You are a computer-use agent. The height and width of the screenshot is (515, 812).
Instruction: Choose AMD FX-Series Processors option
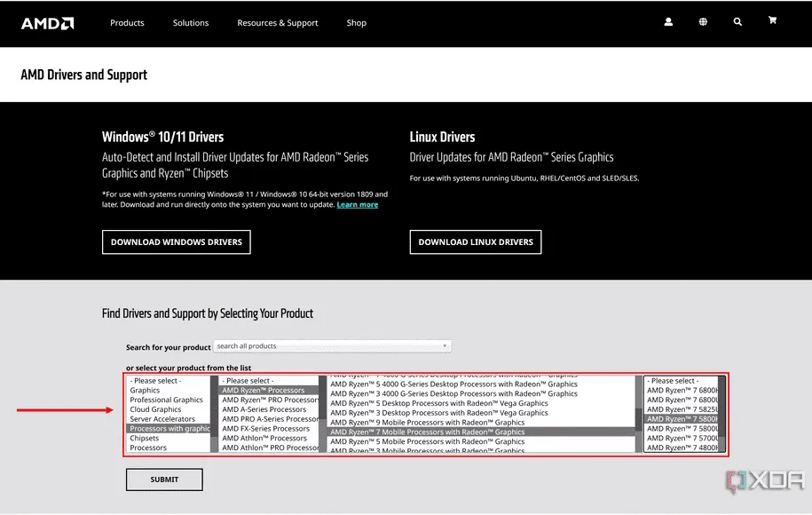click(x=264, y=429)
